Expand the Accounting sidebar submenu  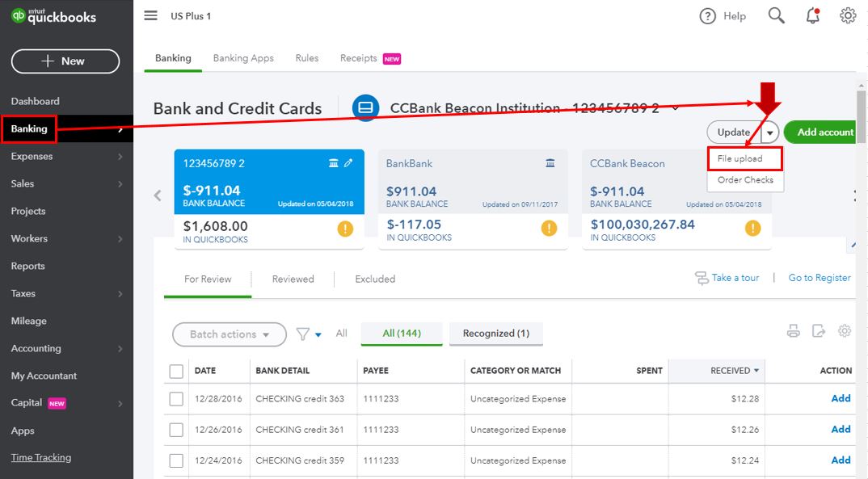coord(120,348)
